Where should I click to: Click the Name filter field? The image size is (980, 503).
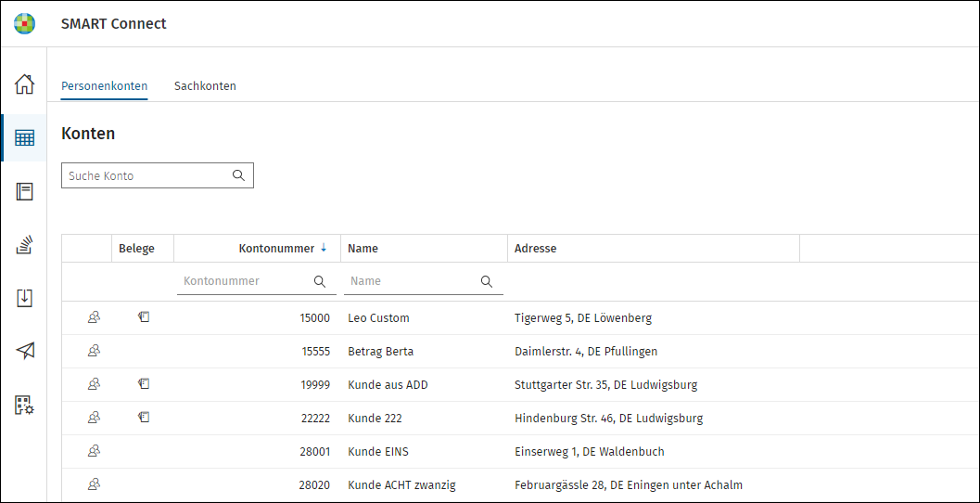pos(424,281)
